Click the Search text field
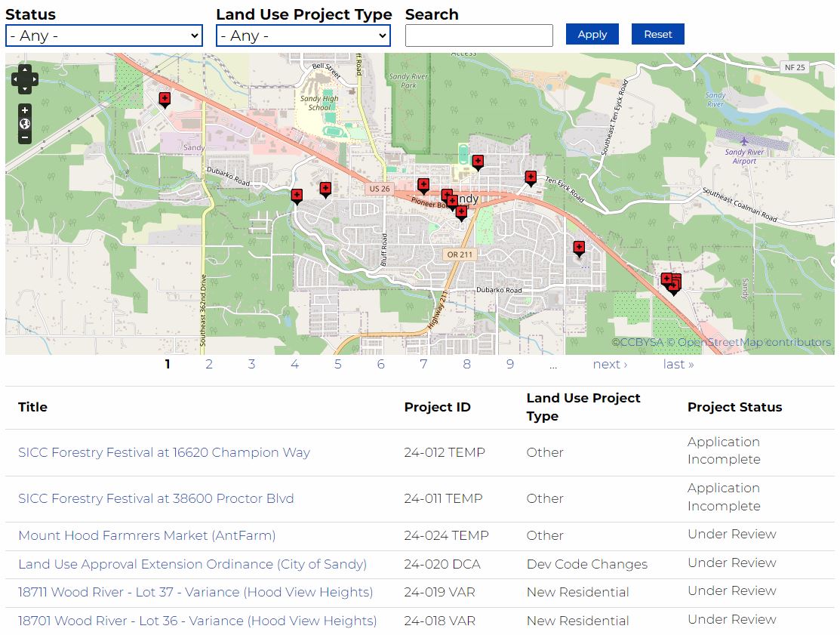The image size is (840, 635). click(478, 35)
